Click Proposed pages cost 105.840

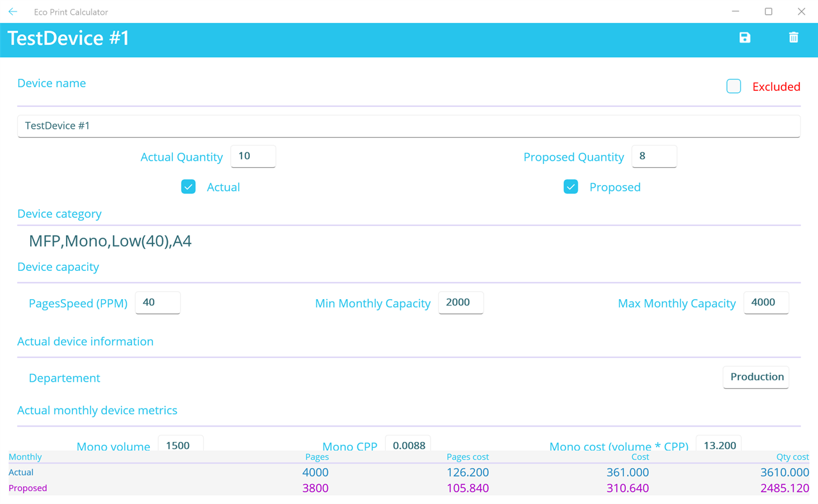[x=468, y=488]
